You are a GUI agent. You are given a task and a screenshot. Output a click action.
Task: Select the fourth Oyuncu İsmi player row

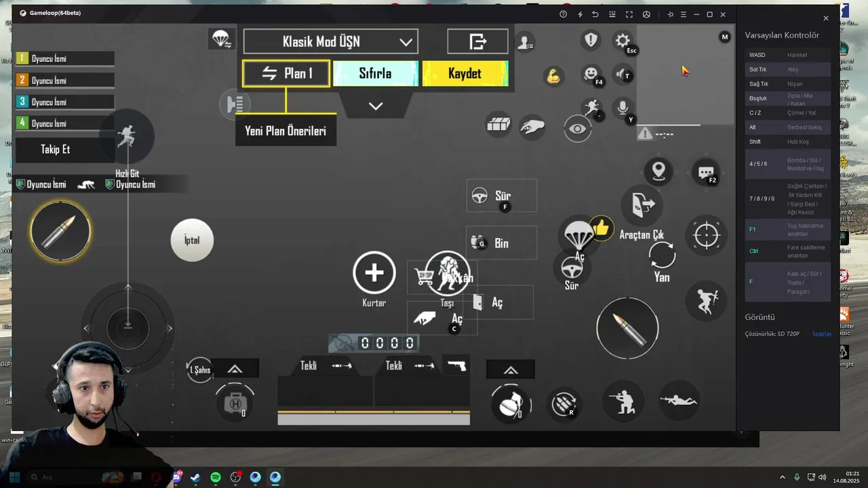tap(65, 123)
